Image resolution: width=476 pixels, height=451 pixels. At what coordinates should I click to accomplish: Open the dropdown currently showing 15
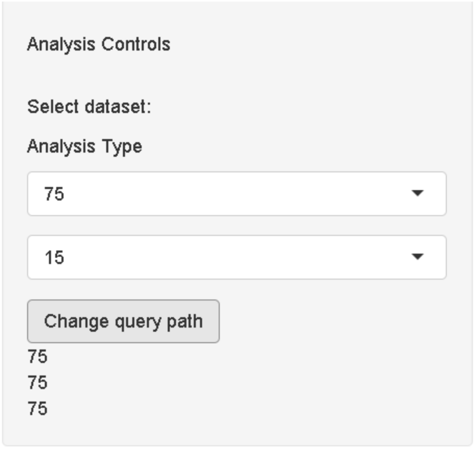tap(236, 257)
